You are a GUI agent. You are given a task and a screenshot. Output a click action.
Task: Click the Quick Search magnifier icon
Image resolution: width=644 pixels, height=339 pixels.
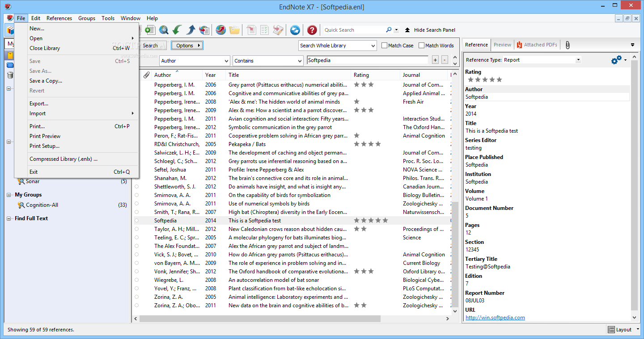pos(389,30)
